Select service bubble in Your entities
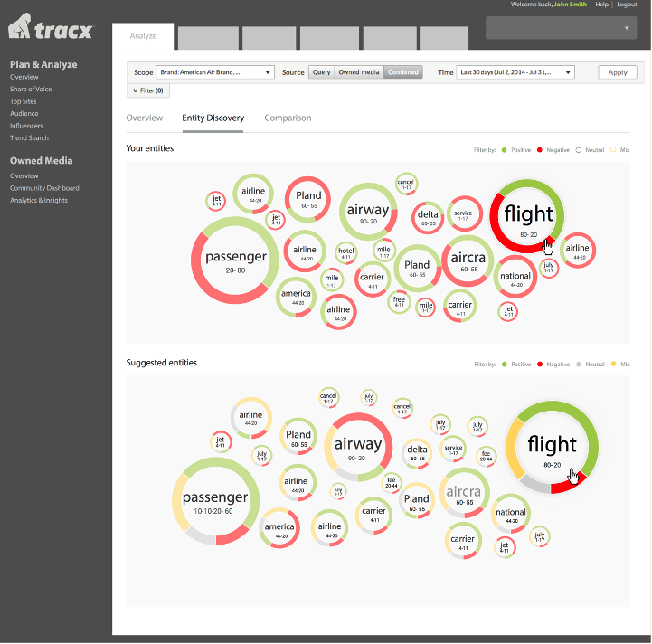This screenshot has width=652, height=644. (465, 214)
